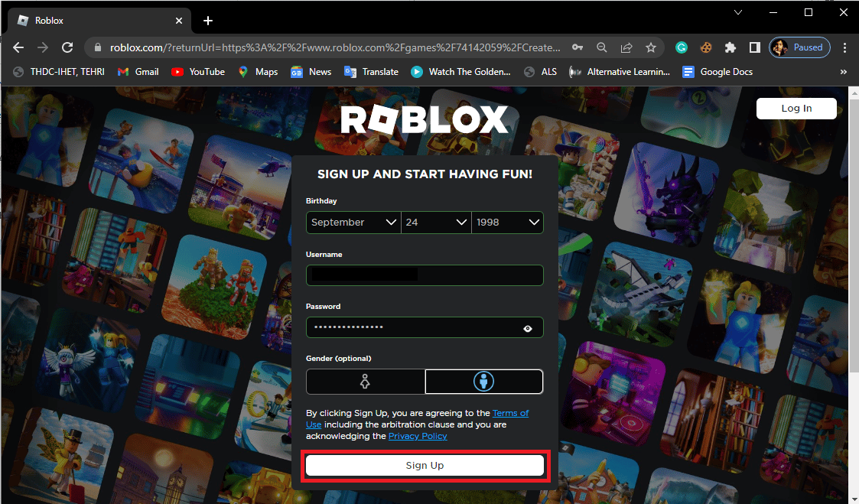Open the Privacy Policy link

coord(417,436)
